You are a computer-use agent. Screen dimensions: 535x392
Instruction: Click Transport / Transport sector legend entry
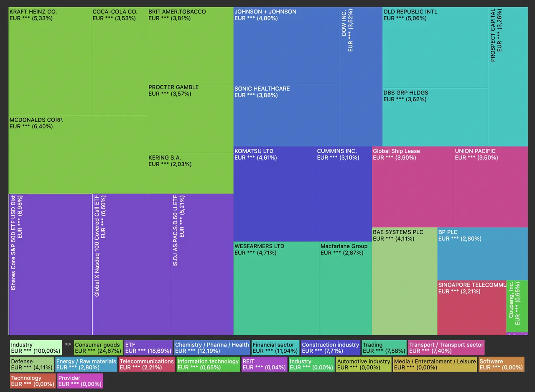pos(446,348)
